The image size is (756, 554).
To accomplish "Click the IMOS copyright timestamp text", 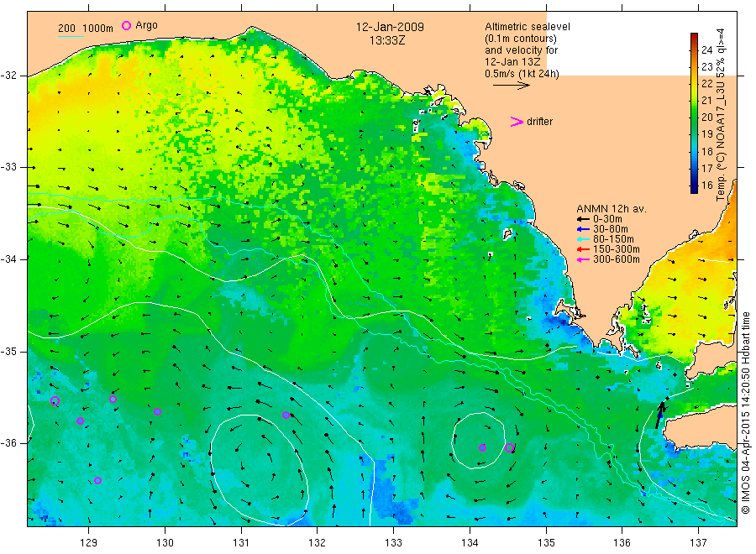I will [x=746, y=412].
